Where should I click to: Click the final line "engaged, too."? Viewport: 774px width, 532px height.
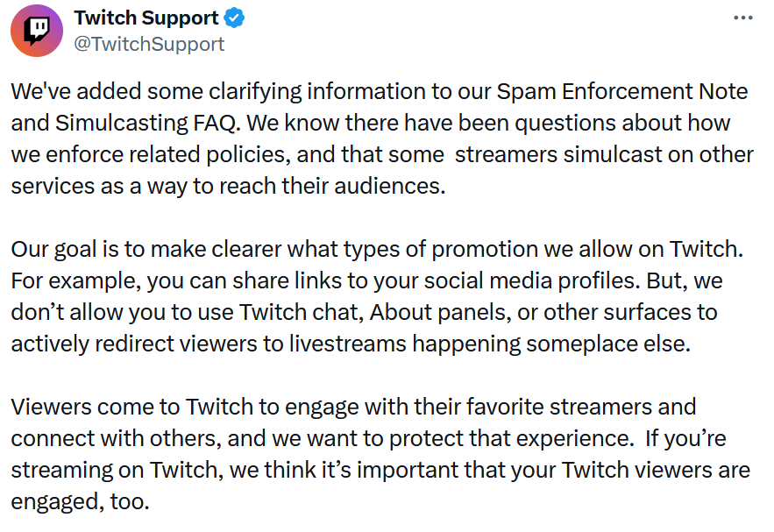[x=80, y=502]
